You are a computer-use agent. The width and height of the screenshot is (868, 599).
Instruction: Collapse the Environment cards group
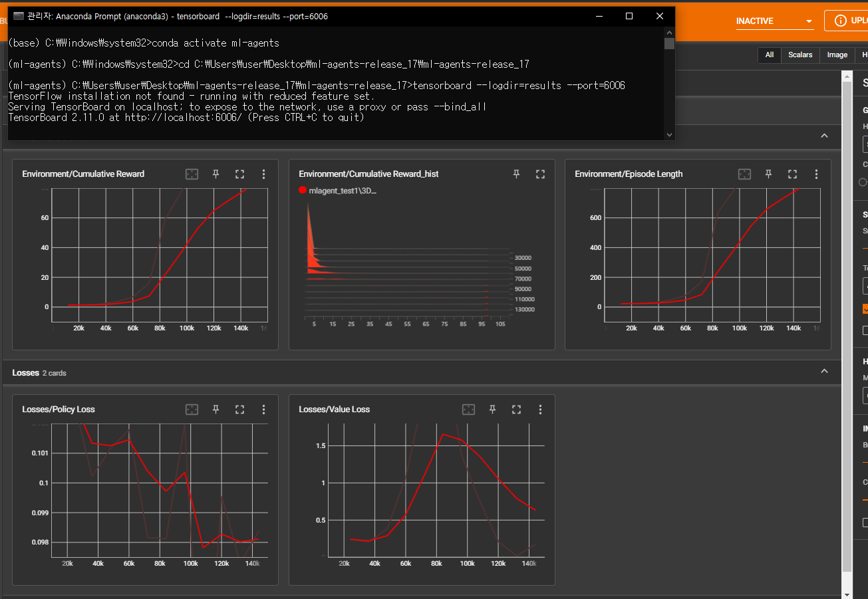coord(824,136)
